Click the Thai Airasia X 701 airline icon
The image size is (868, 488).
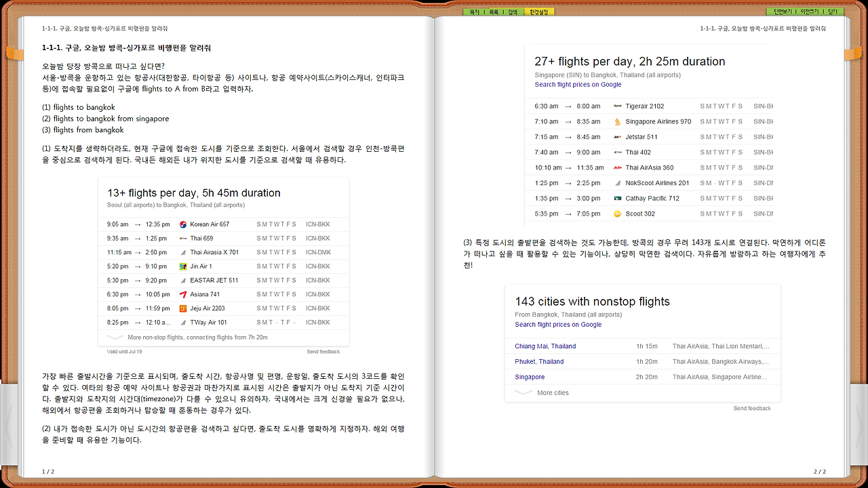pos(183,252)
